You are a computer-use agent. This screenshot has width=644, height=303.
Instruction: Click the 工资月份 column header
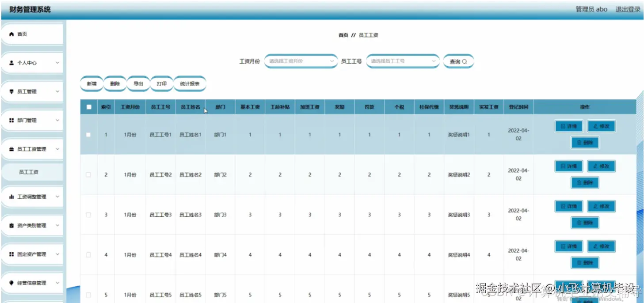pos(130,107)
